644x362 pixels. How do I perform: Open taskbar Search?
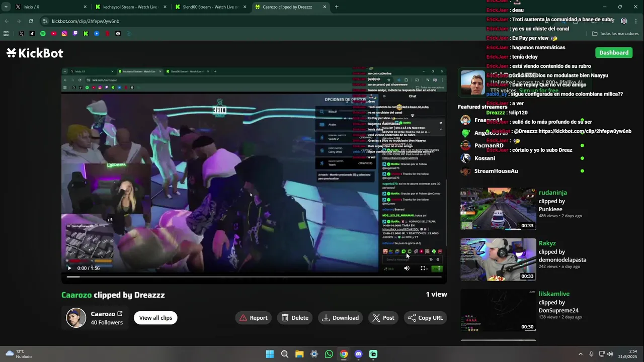[x=284, y=354]
